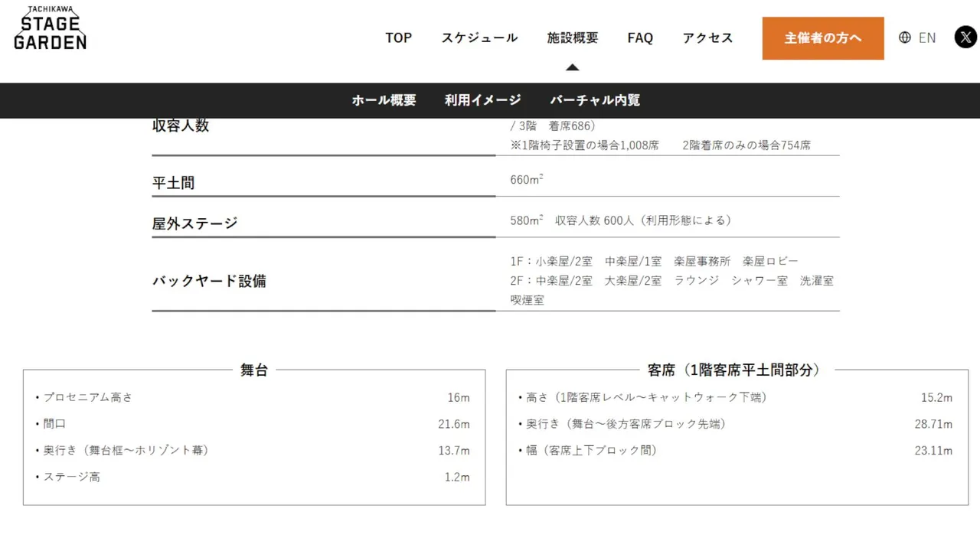This screenshot has width=980, height=551.
Task: Click the 15.2m value
Action: pyautogui.click(x=936, y=398)
